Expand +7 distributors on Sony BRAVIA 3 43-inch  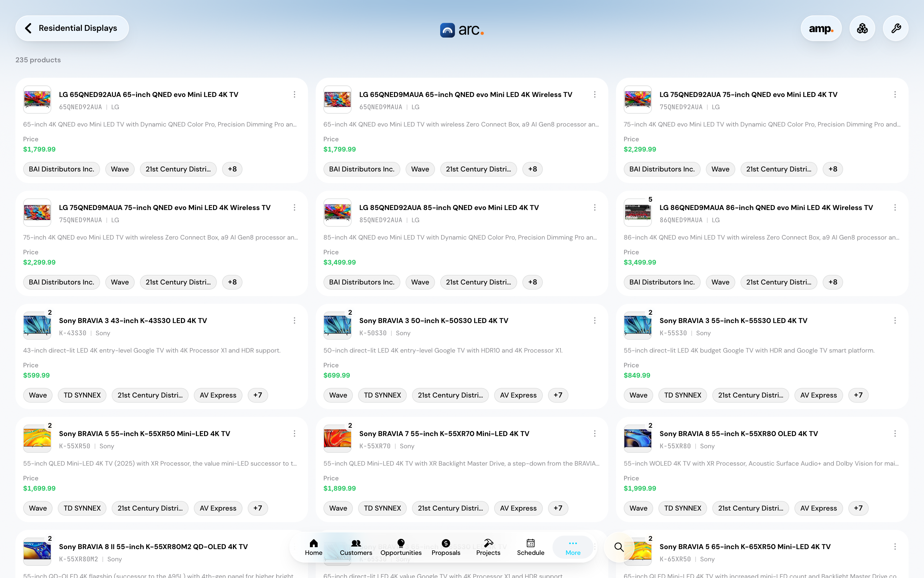[258, 395]
